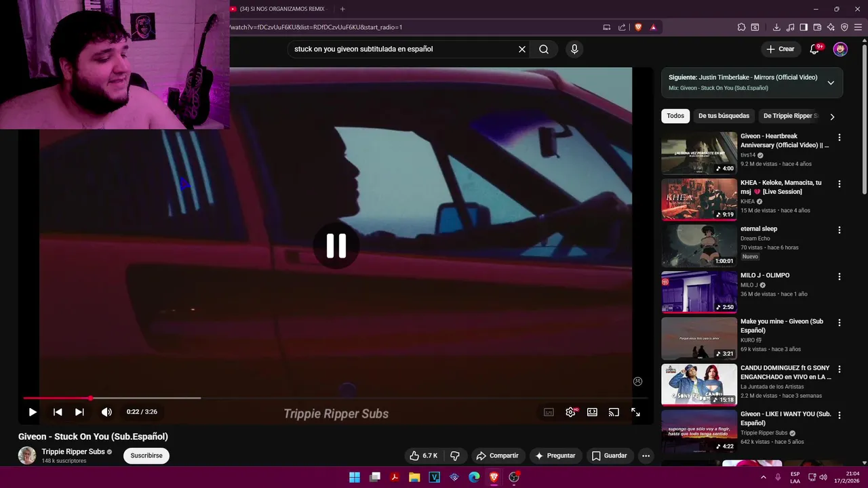Open a new browser tab with plus
868x488 pixels.
(x=342, y=9)
